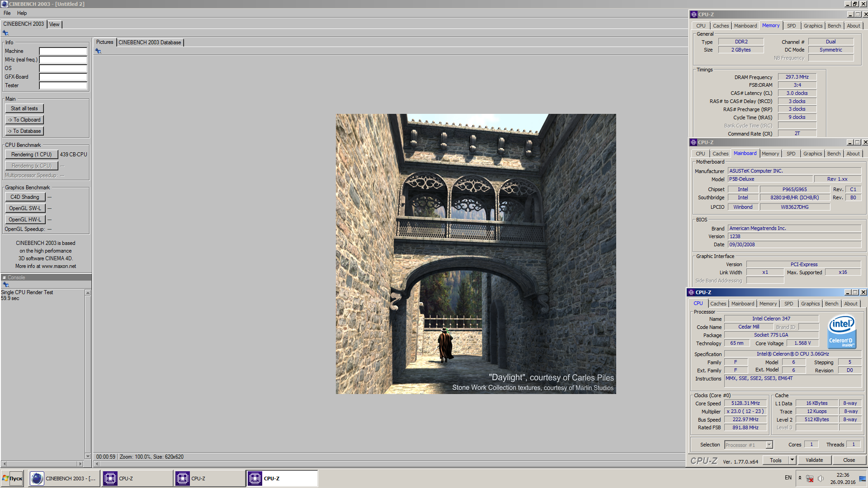Click the Console panel header
The height and width of the screenshot is (488, 868).
coord(46,277)
